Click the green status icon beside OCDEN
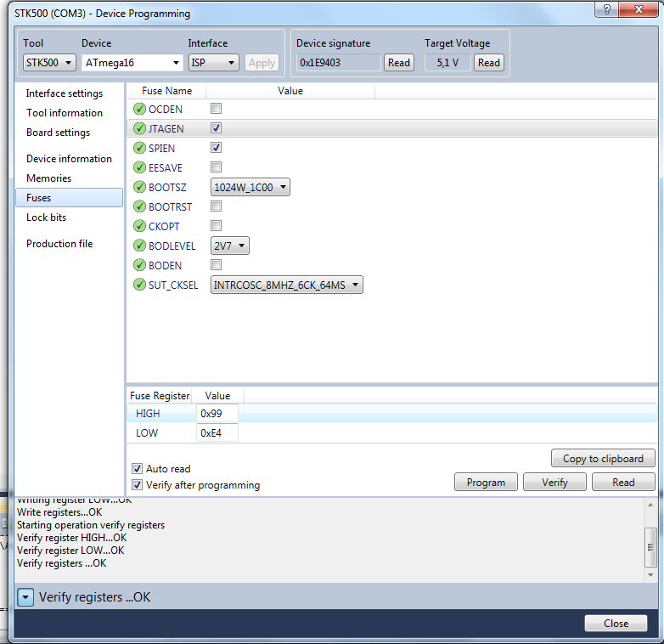The height and width of the screenshot is (644, 664). [139, 109]
